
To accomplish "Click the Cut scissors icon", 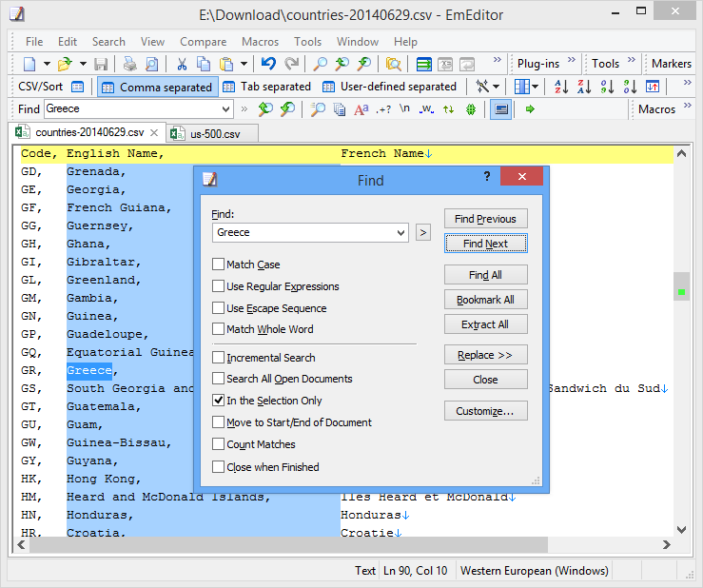I will (x=182, y=64).
